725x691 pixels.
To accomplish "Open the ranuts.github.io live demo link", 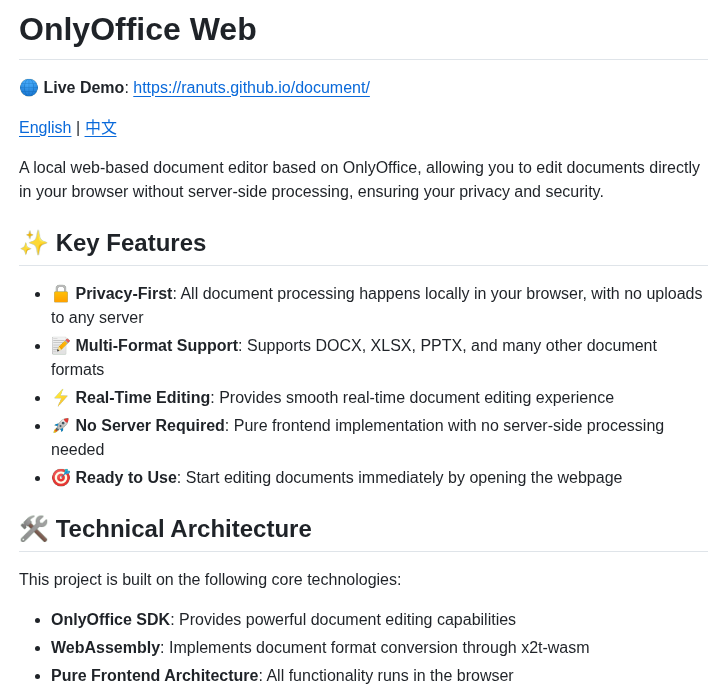I will point(252,87).
